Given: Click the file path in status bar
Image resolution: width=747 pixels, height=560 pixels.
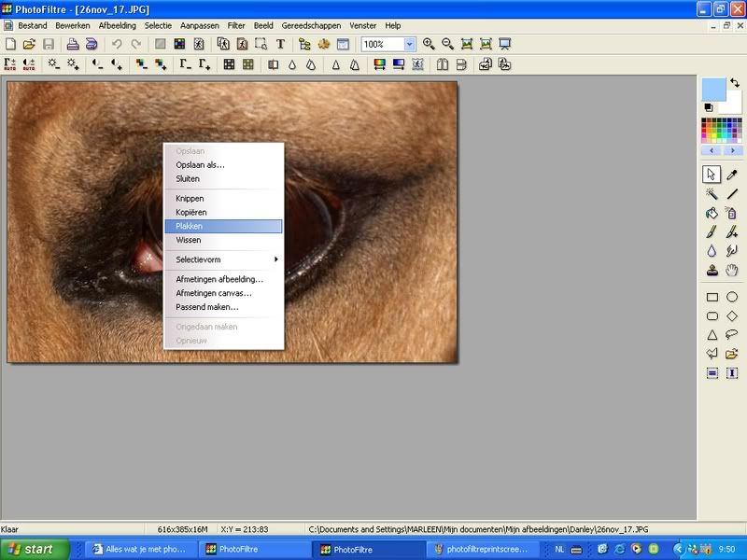Looking at the screenshot, I should (478, 529).
